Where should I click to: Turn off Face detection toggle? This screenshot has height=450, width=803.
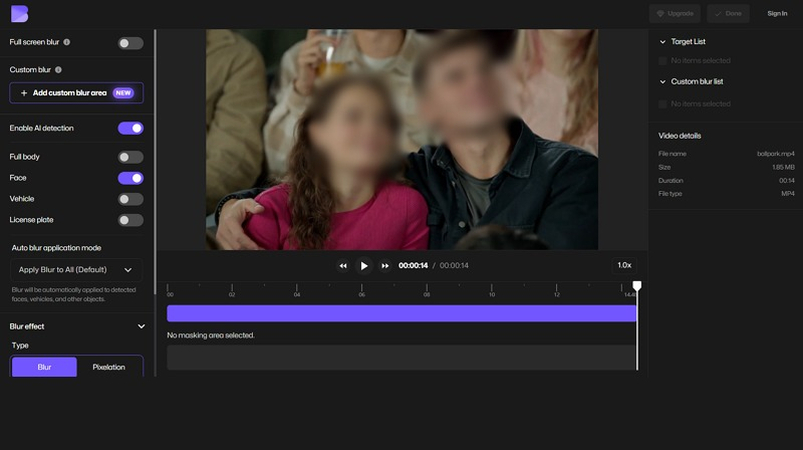click(x=131, y=178)
